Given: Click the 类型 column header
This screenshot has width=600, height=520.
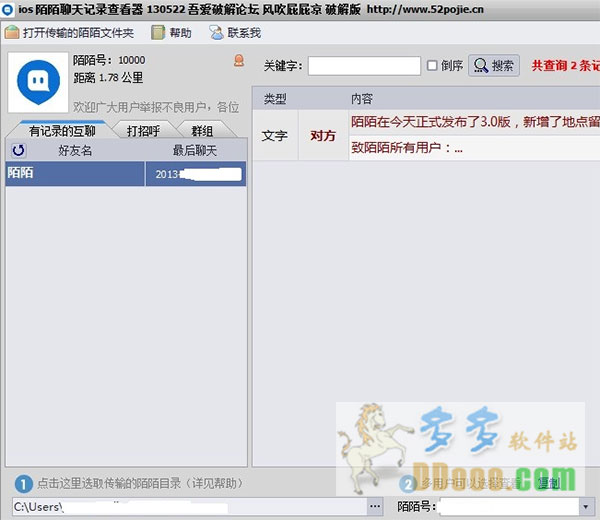Looking at the screenshot, I should (x=275, y=99).
